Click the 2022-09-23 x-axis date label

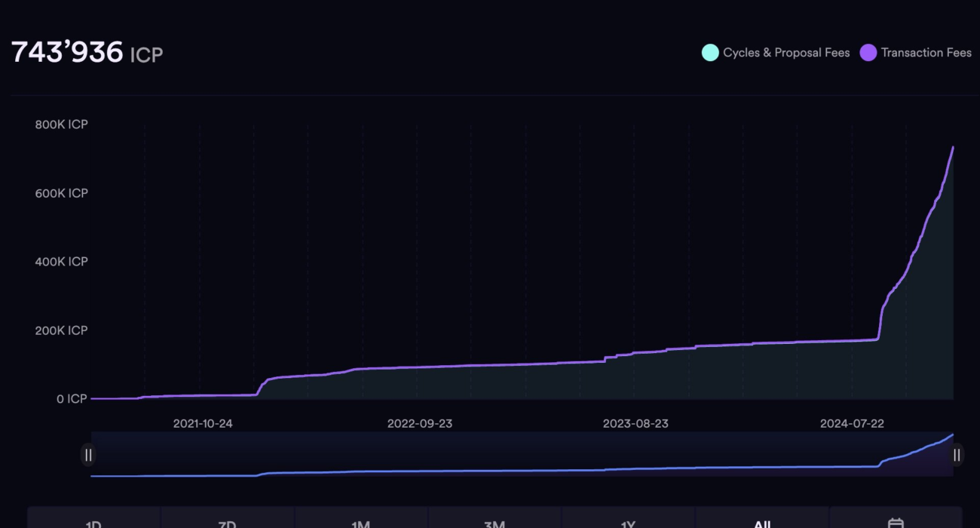[x=420, y=424]
